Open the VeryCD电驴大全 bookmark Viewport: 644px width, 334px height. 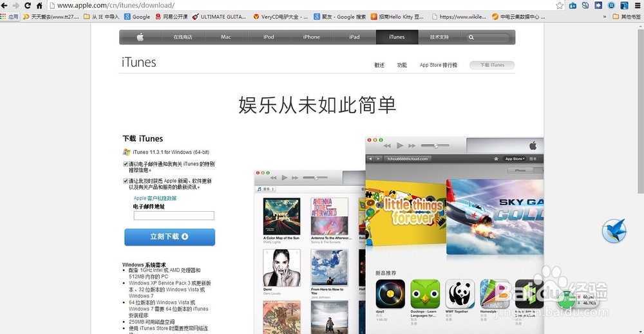point(280,17)
